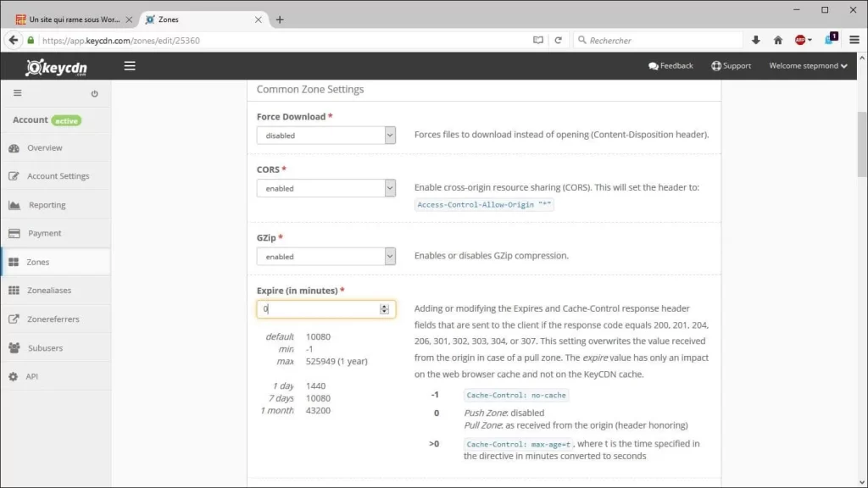Click the '1440' one day value
868x488 pixels.
point(315,385)
